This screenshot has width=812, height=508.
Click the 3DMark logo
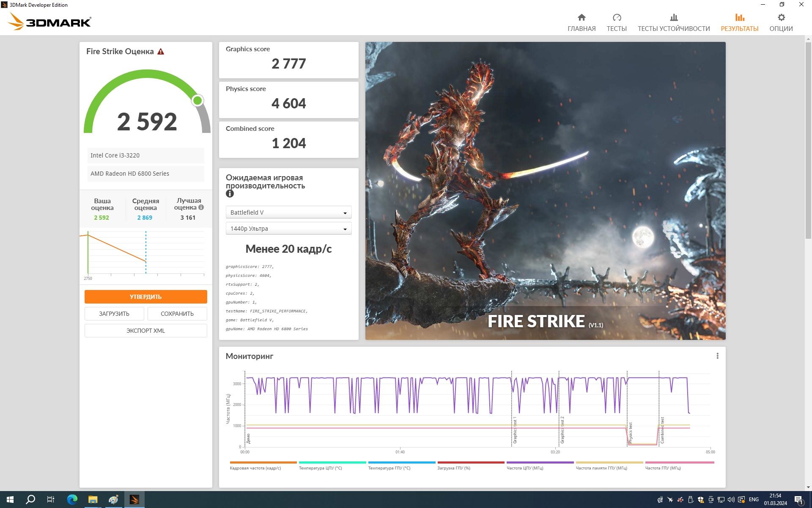(x=50, y=21)
